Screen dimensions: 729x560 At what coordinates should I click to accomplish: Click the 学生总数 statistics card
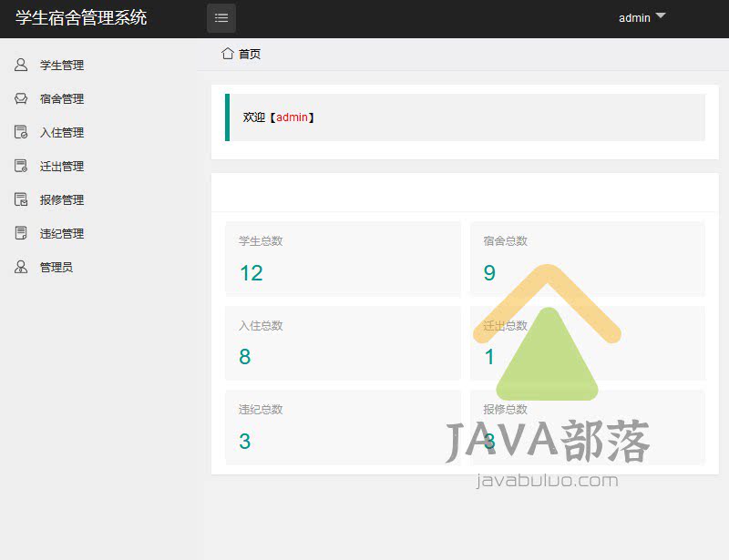pos(343,259)
